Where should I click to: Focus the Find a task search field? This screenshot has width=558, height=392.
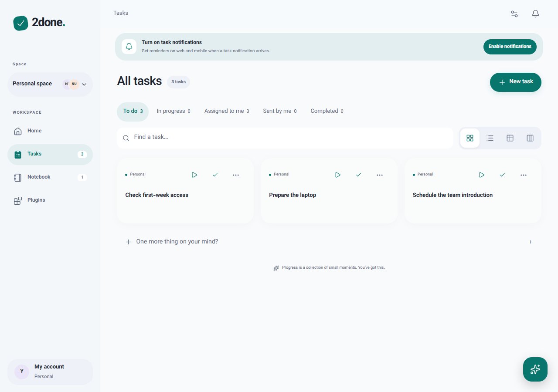pyautogui.click(x=285, y=138)
